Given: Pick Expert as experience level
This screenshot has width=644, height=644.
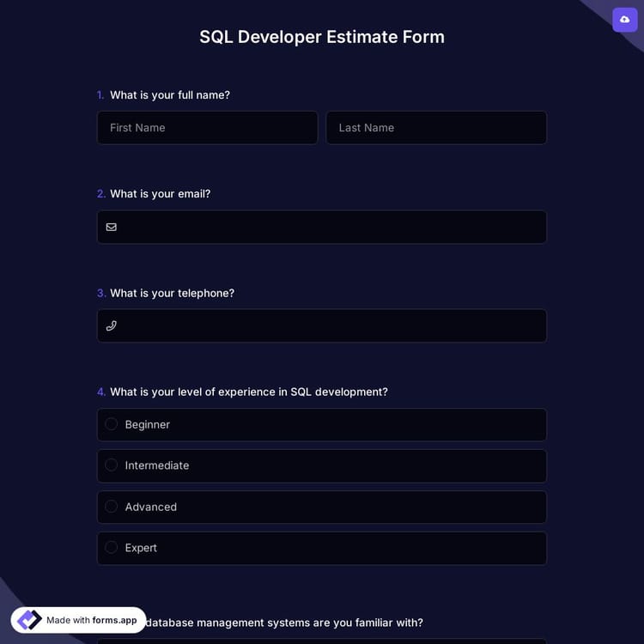Looking at the screenshot, I should point(112,548).
